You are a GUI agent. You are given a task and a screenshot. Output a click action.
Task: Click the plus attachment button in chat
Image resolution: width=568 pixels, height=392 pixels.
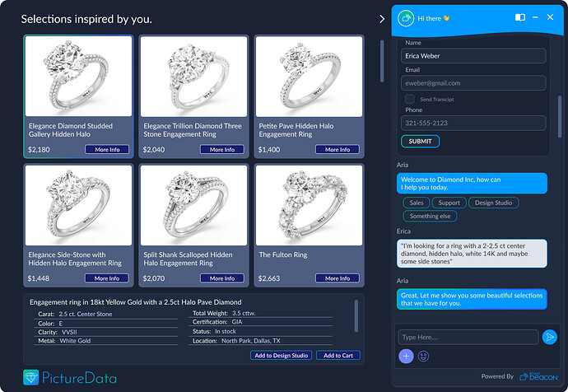406,357
